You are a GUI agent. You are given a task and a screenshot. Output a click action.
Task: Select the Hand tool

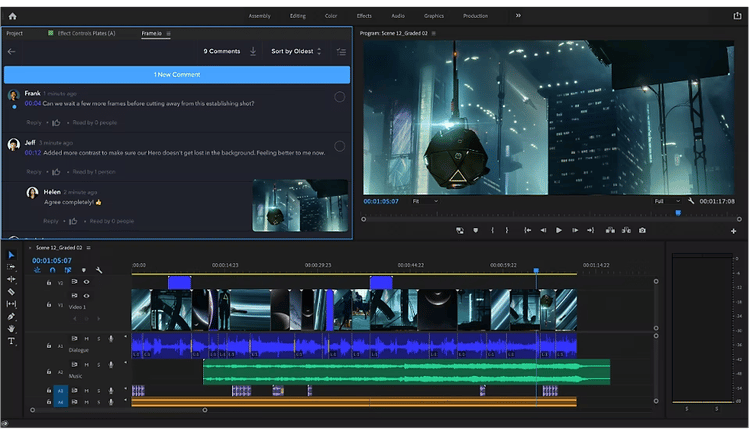pos(11,329)
